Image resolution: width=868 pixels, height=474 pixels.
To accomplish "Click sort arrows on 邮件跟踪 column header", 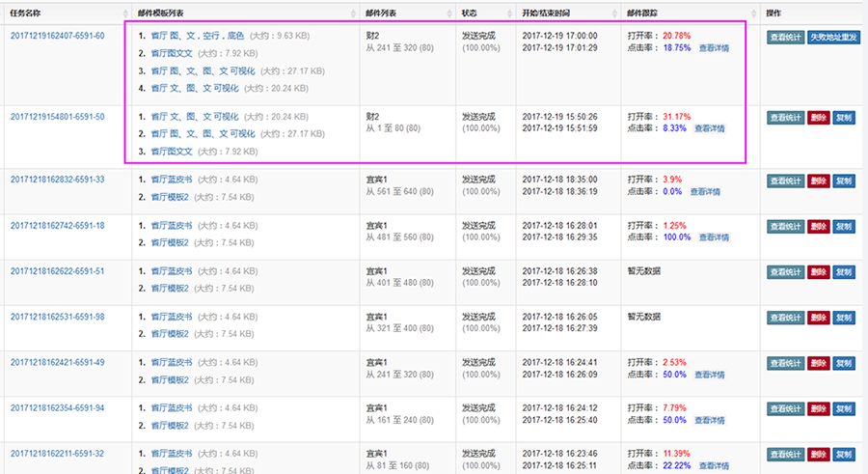I will pyautogui.click(x=752, y=13).
